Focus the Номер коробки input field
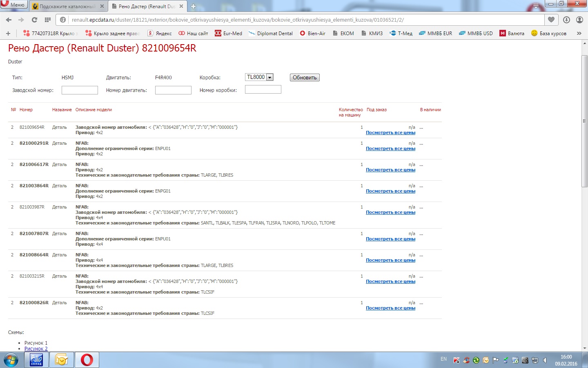This screenshot has height=368, width=588. tap(263, 89)
